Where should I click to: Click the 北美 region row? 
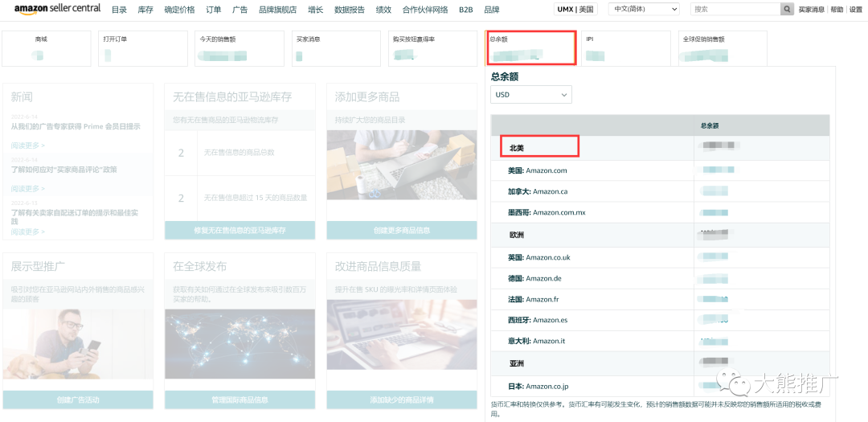[x=660, y=149]
